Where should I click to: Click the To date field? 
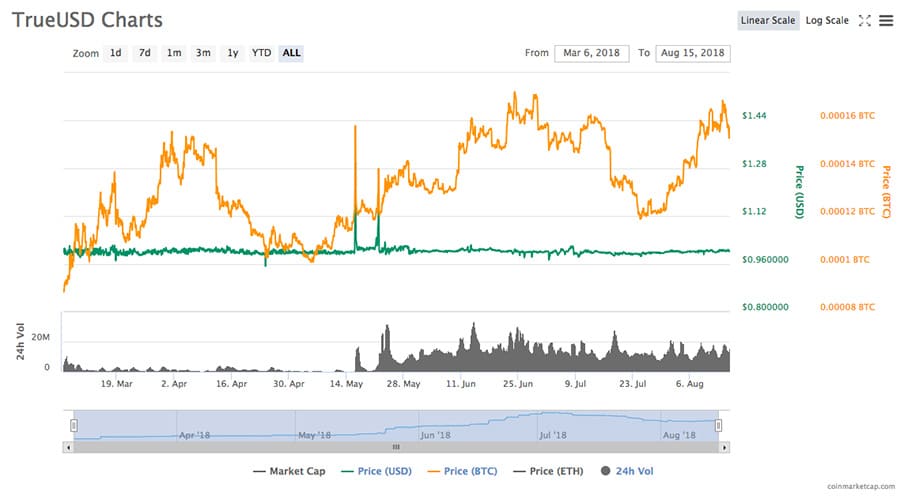692,53
